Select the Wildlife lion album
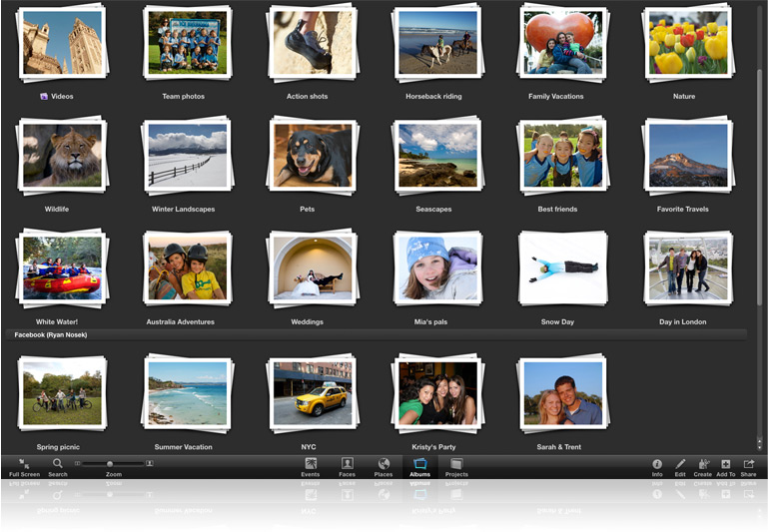 pyautogui.click(x=63, y=155)
